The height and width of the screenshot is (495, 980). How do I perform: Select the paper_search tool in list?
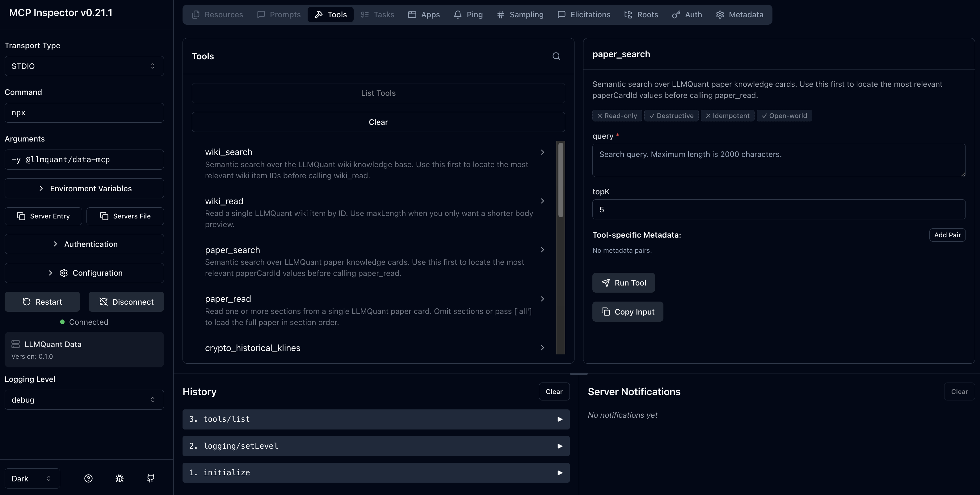pyautogui.click(x=374, y=261)
